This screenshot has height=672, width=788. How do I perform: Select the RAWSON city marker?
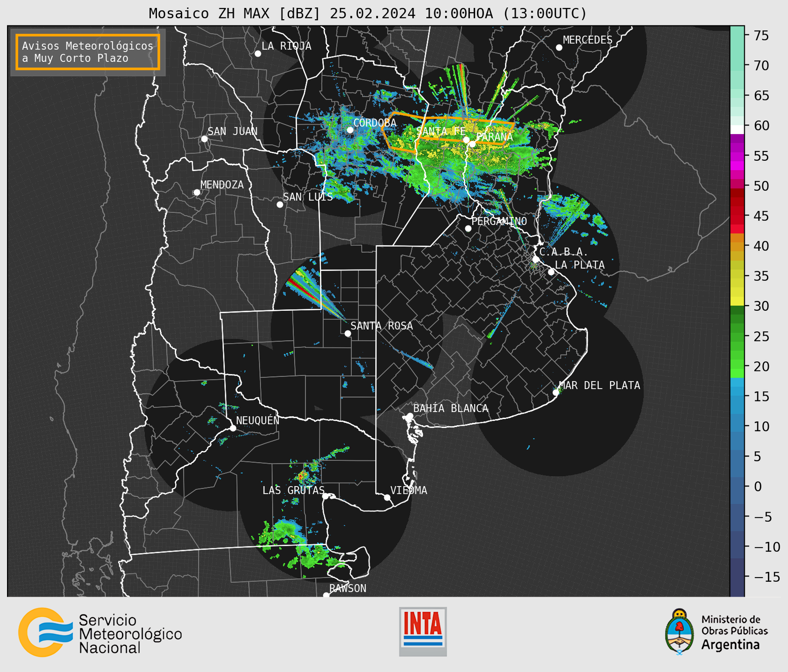tap(326, 595)
